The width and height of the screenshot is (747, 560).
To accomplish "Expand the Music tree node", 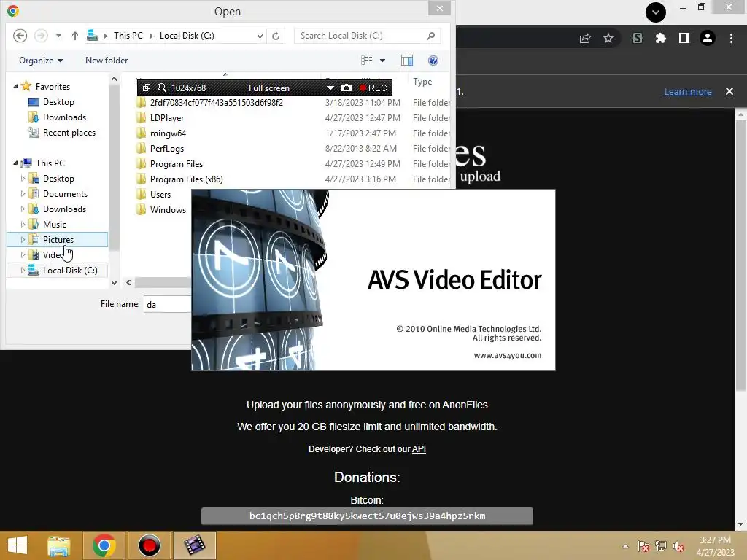I will pyautogui.click(x=23, y=225).
